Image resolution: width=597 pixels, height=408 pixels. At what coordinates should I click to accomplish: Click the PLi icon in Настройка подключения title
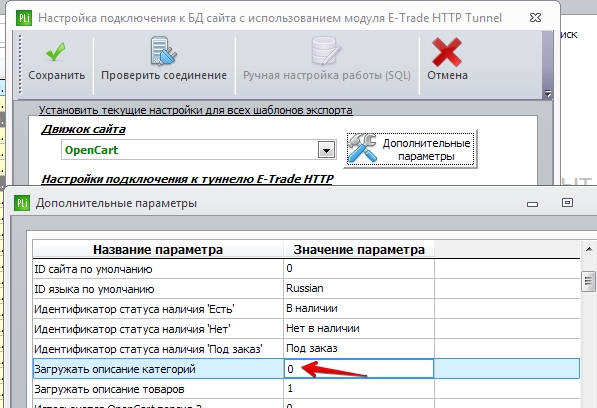coord(24,18)
